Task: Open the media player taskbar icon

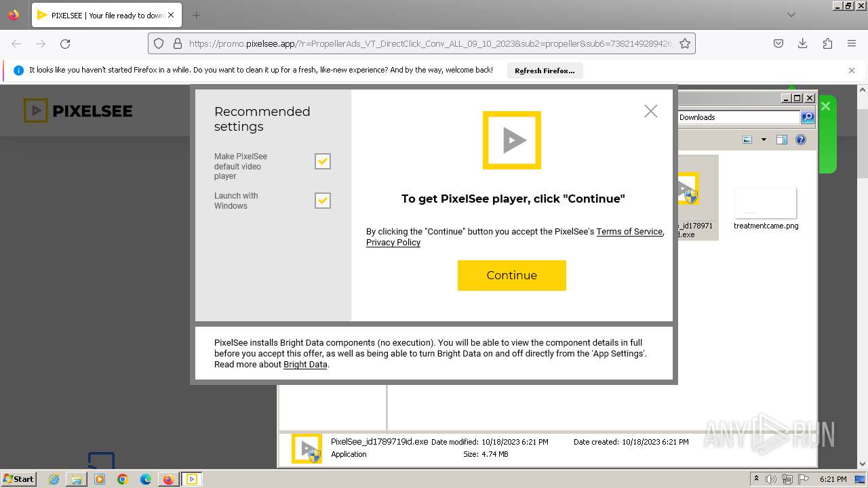Action: pos(100,479)
